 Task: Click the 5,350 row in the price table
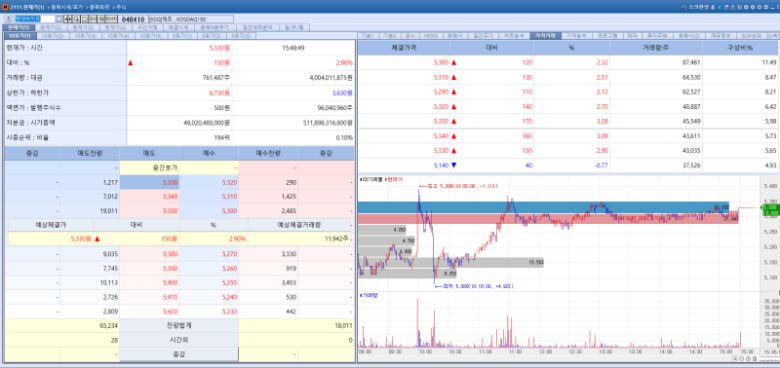[568, 121]
